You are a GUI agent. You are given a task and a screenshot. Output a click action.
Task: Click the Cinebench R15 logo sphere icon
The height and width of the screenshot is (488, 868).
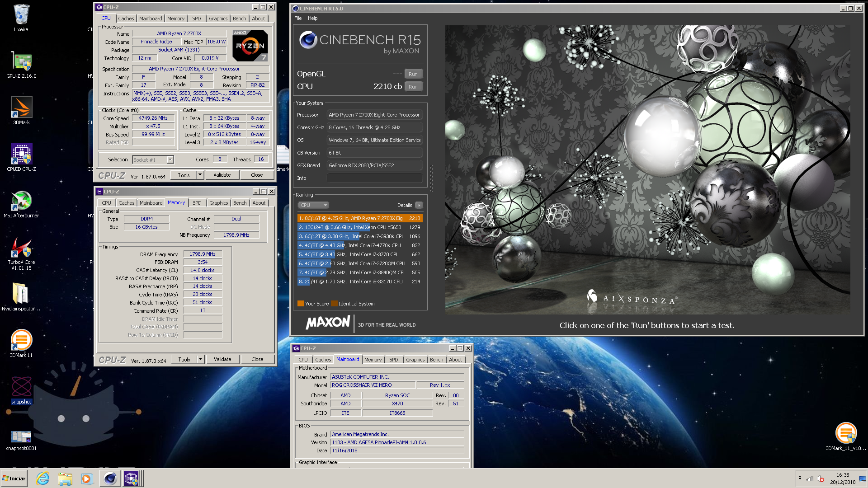308,40
